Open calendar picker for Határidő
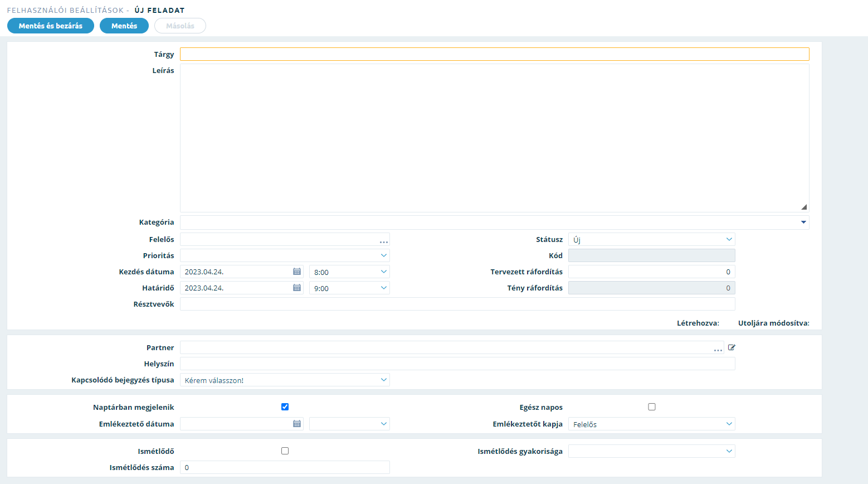 pos(297,288)
